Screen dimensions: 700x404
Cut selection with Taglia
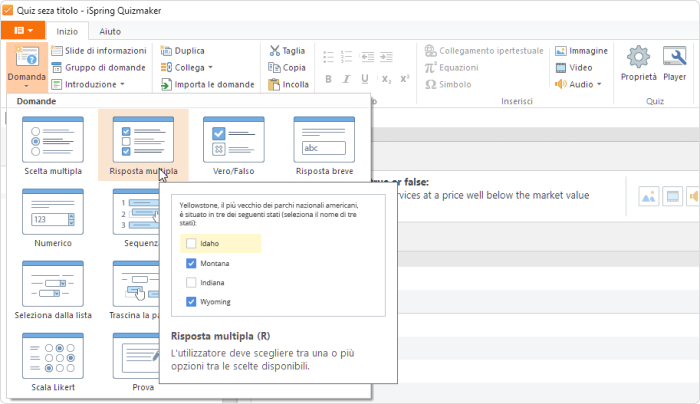pyautogui.click(x=287, y=50)
